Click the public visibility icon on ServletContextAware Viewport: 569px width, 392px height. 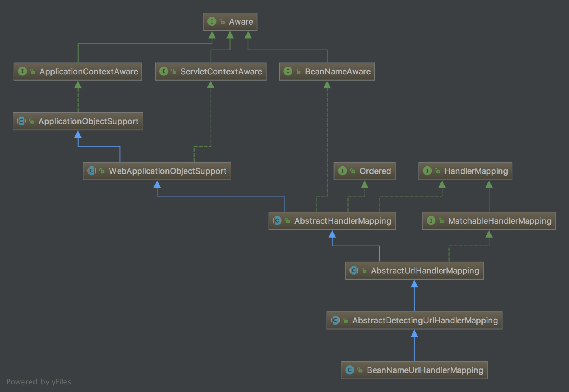click(x=174, y=71)
